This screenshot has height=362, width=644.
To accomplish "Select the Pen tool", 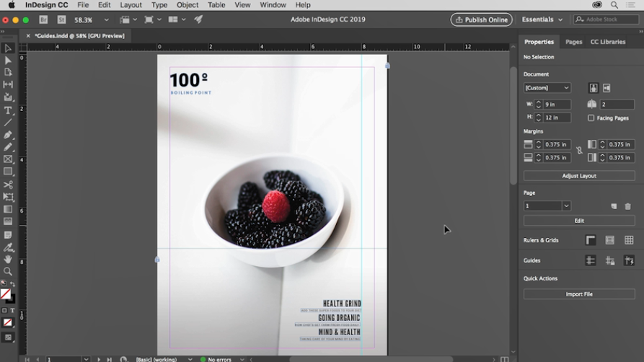I will click(x=8, y=135).
